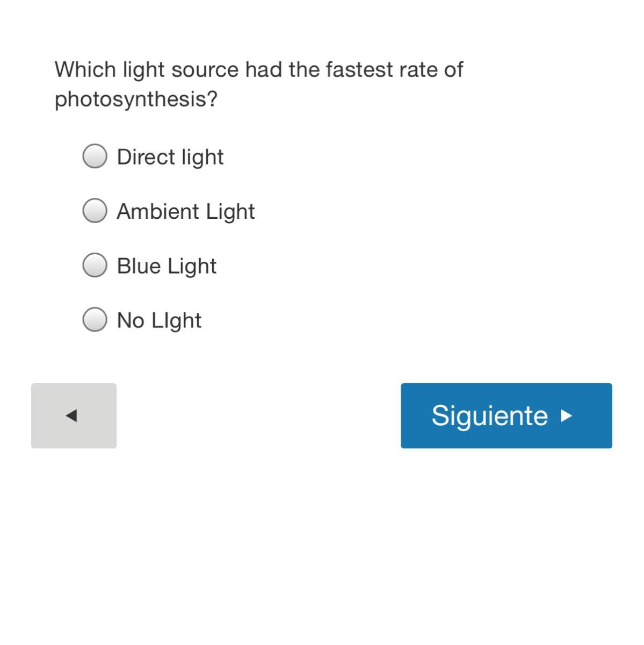644x645 pixels.
Task: Click the "Ambient Light" answer text
Action: [185, 211]
